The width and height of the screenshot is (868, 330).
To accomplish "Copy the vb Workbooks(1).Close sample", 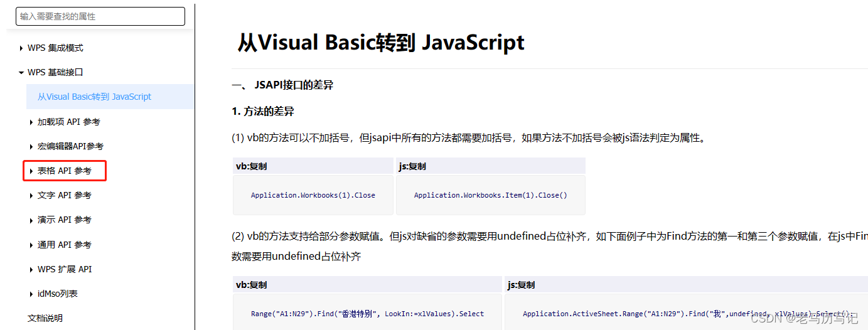I will (258, 167).
